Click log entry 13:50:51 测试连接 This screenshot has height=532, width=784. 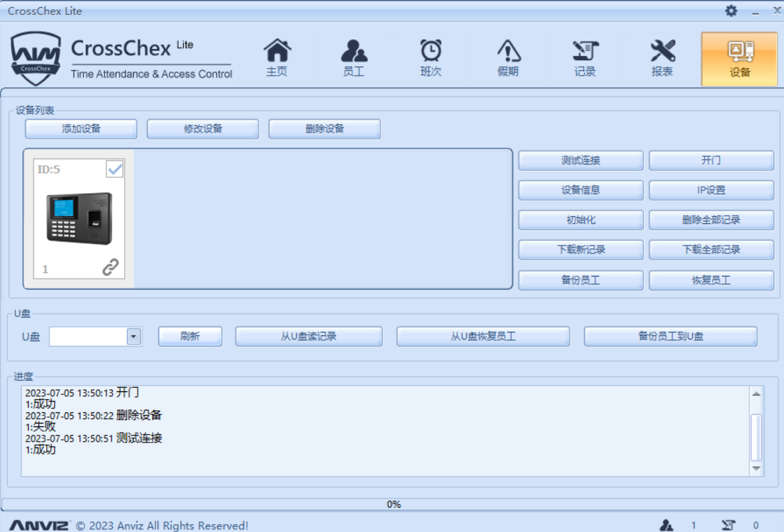[x=93, y=438]
